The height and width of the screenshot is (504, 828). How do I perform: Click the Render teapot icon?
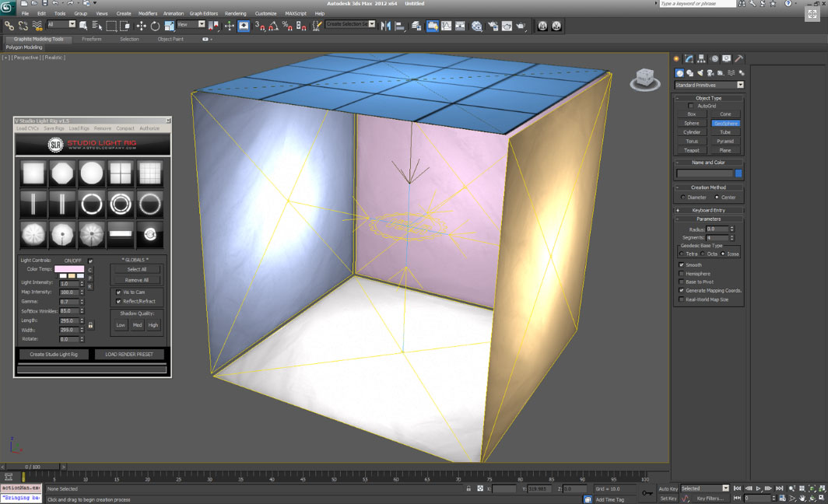521,26
